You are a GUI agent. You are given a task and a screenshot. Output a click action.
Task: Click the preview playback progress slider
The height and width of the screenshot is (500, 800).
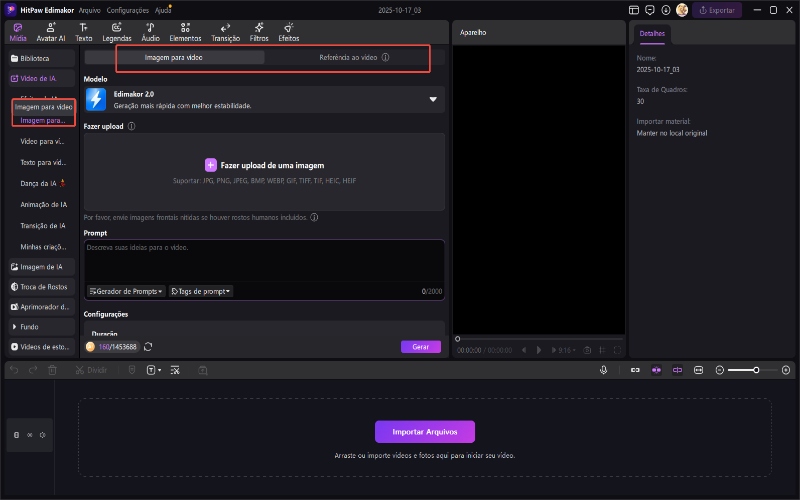point(540,339)
